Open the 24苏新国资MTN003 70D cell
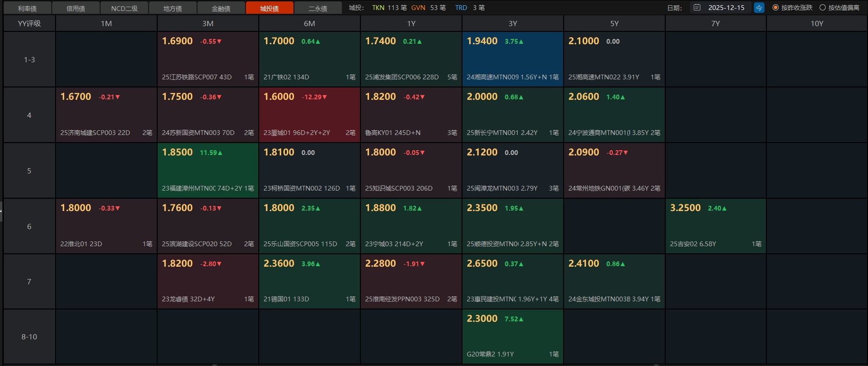Screen dimensions: 868x366 point(208,115)
